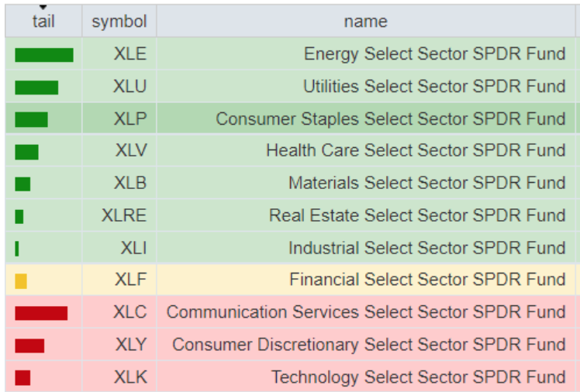This screenshot has width=580, height=392.
Task: Open Health Care Select Sector SPDR Fund
Action: (416, 151)
